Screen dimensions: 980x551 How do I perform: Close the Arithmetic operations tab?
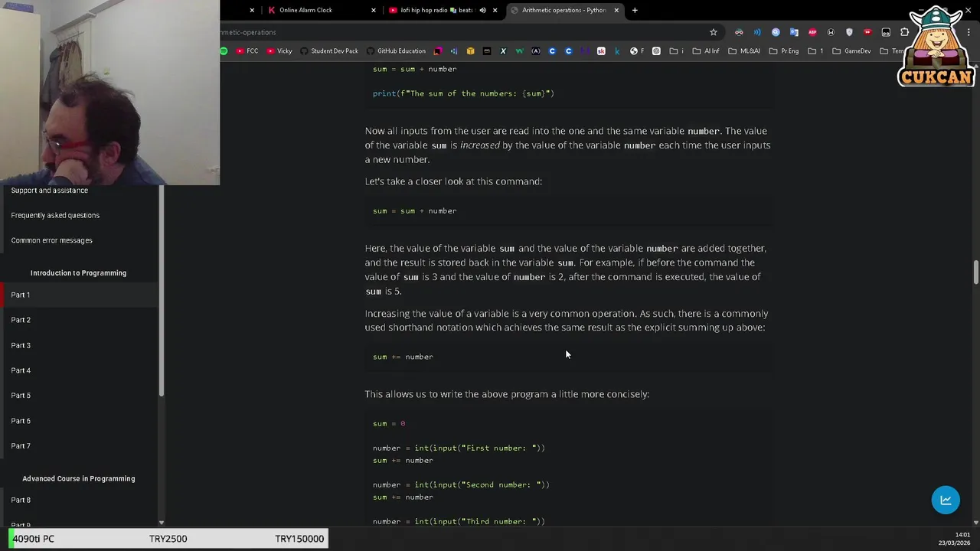616,10
